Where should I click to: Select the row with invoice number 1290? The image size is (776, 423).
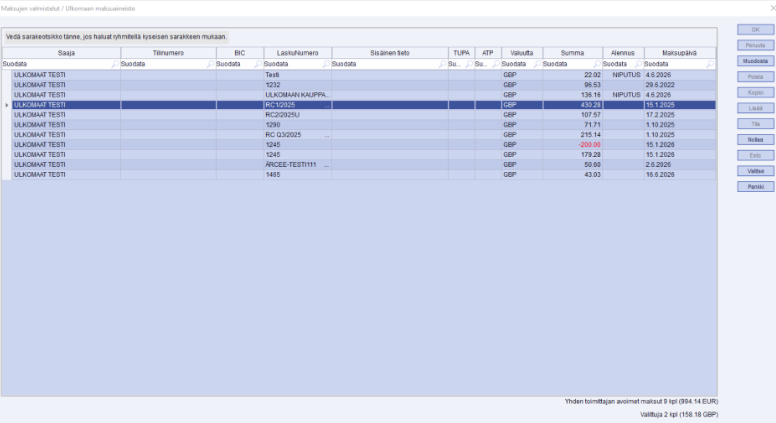tap(364, 125)
